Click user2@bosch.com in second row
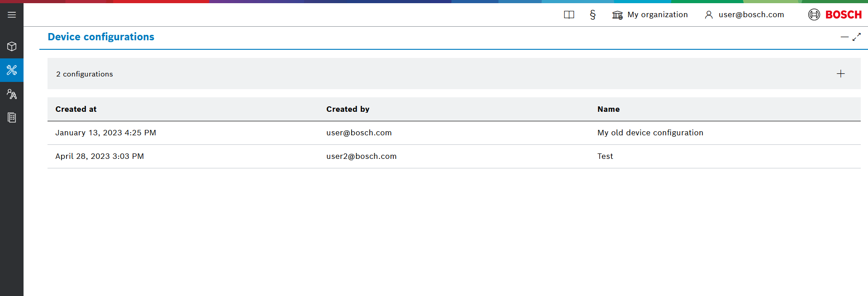Image resolution: width=868 pixels, height=296 pixels. (x=361, y=156)
